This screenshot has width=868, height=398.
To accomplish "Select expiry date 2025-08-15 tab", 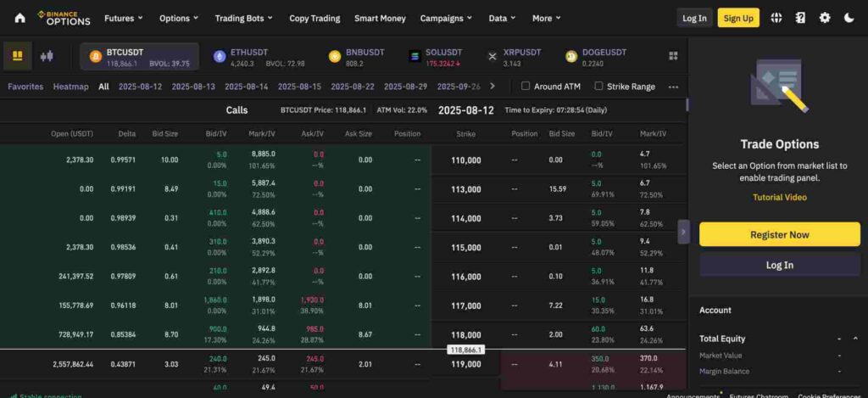I will coord(299,87).
